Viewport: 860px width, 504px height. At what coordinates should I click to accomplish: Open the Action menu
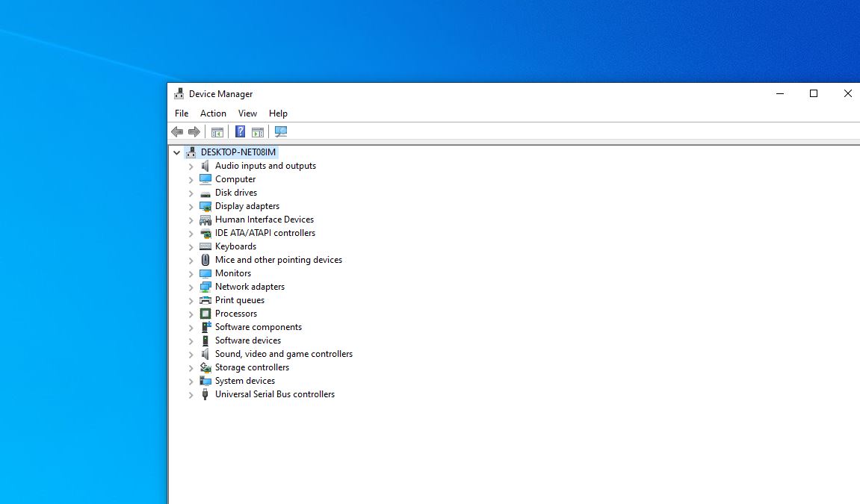click(x=213, y=113)
